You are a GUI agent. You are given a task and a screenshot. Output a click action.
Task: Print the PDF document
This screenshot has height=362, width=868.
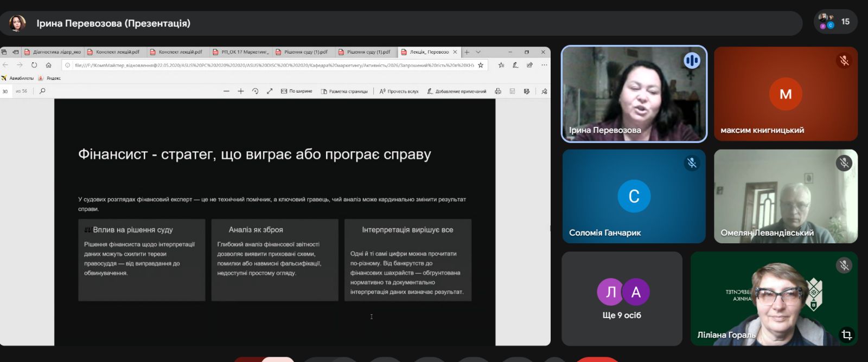pyautogui.click(x=498, y=91)
